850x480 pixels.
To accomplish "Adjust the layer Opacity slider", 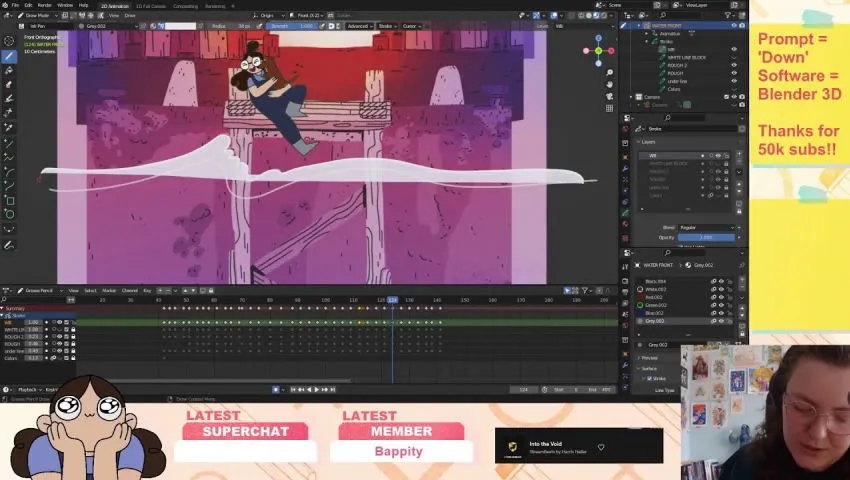I will (706, 238).
